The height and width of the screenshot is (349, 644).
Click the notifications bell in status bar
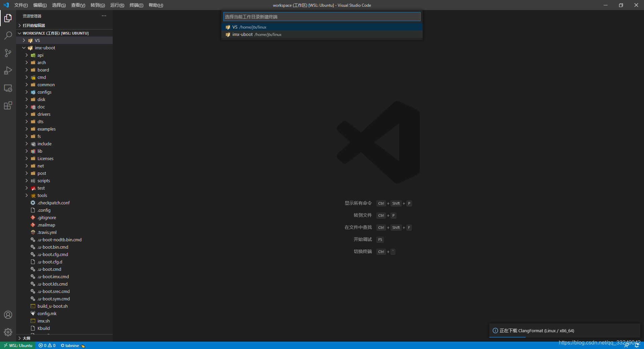tap(637, 345)
